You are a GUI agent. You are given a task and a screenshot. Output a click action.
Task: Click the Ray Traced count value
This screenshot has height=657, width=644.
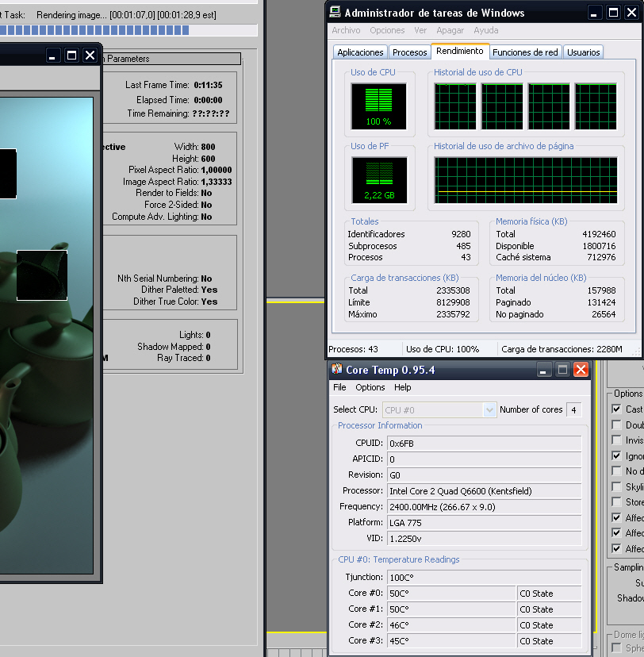(x=208, y=358)
